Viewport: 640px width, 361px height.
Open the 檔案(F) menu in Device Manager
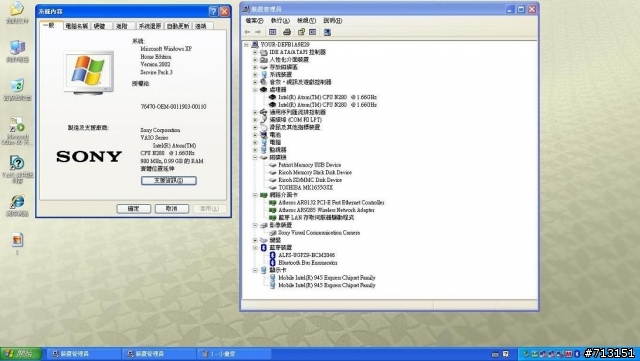254,20
